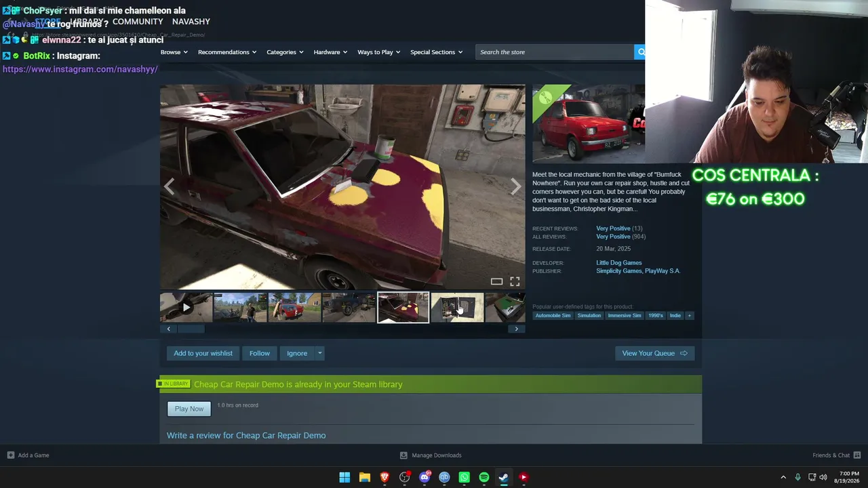The height and width of the screenshot is (488, 868).
Task: Show hidden system tray icons
Action: pyautogui.click(x=783, y=477)
